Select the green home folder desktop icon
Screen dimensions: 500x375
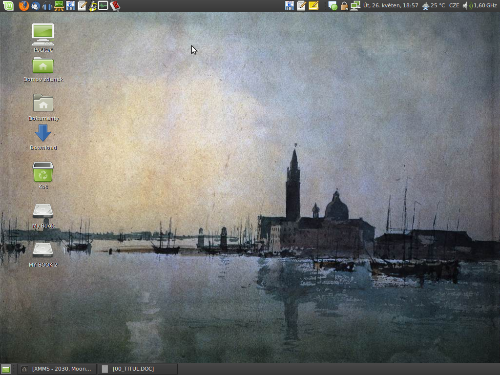click(x=43, y=66)
